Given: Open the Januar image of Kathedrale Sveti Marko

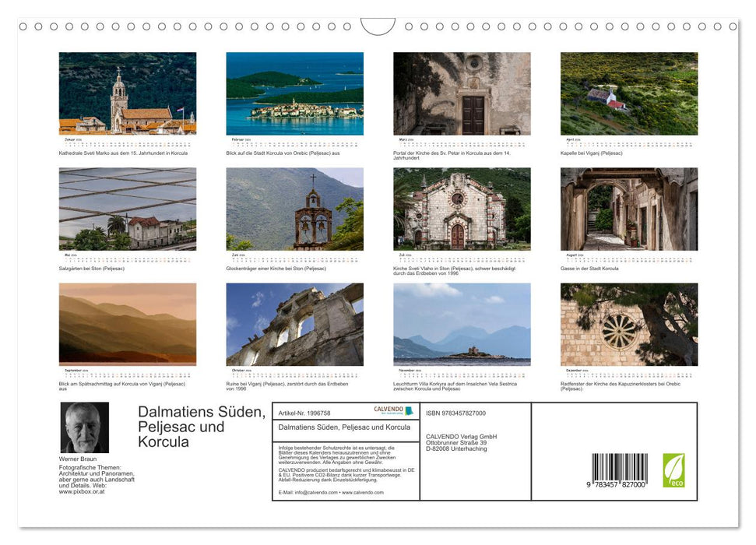Looking at the screenshot, I should coord(126,93).
